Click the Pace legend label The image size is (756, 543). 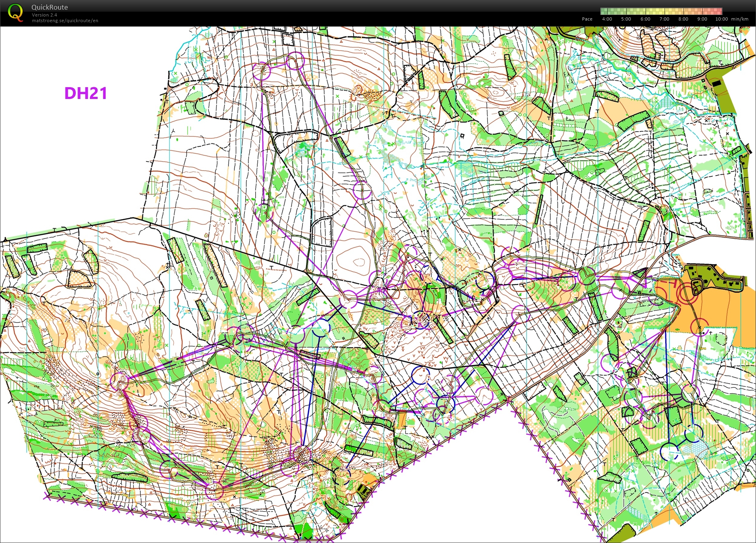(x=587, y=19)
